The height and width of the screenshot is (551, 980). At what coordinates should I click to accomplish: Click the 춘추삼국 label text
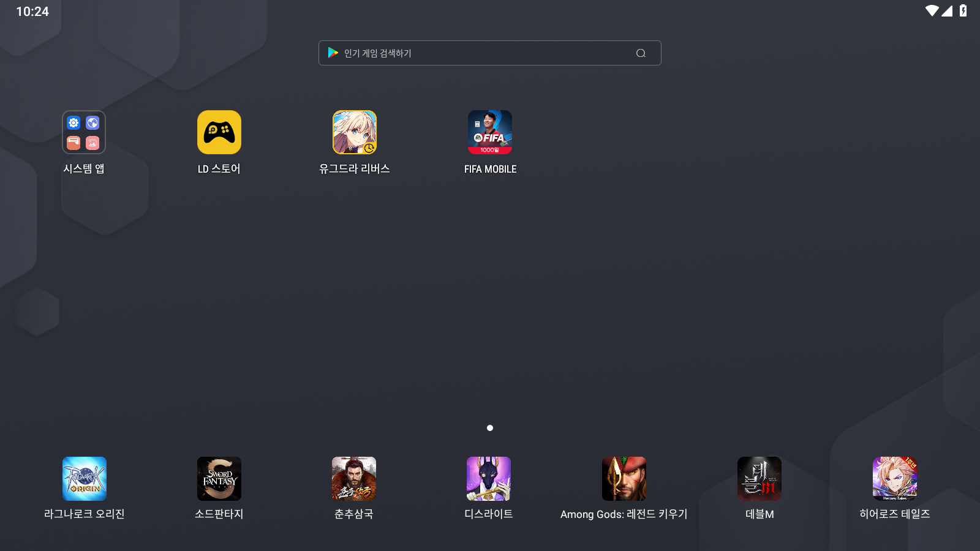pyautogui.click(x=354, y=514)
